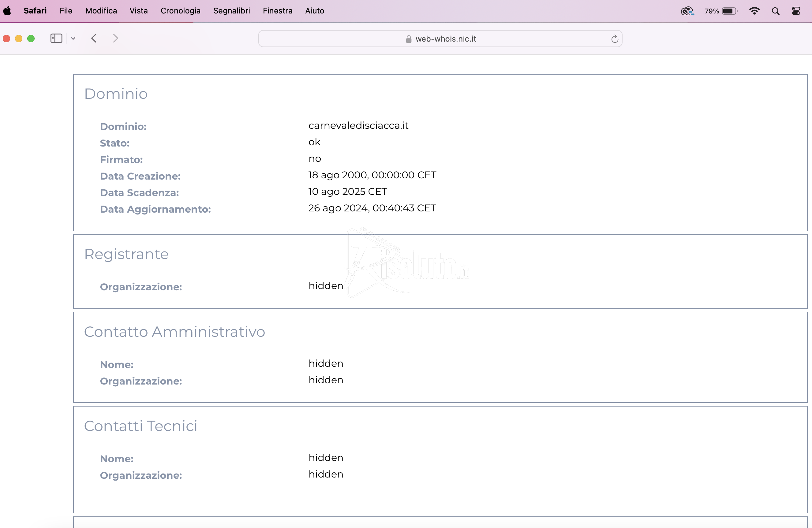Click the forward navigation arrow
The image size is (812, 528).
115,38
